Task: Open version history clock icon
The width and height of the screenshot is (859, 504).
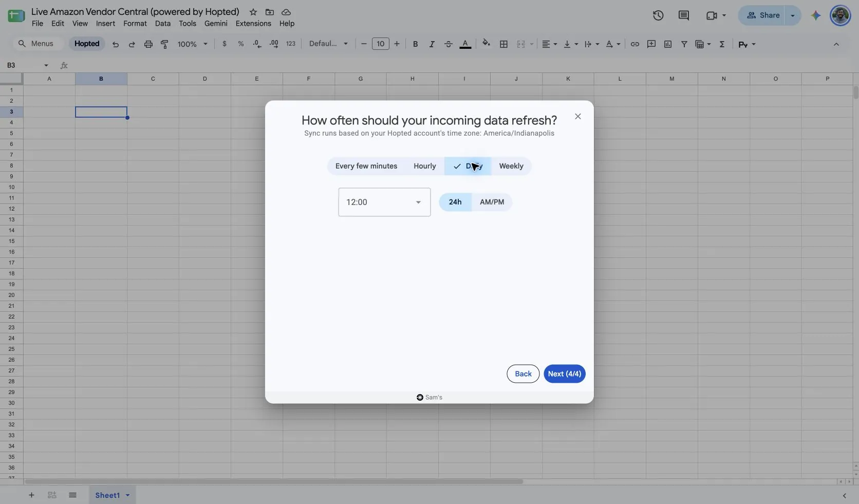Action: pyautogui.click(x=658, y=15)
